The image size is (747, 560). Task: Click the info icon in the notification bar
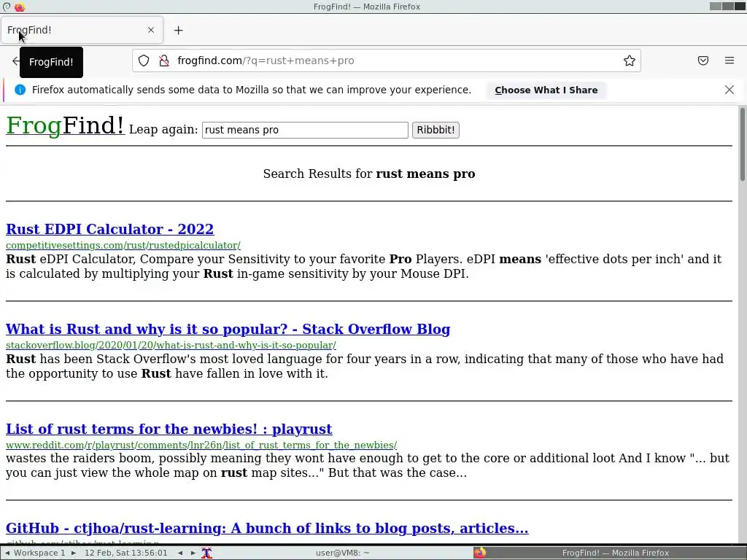coord(20,90)
